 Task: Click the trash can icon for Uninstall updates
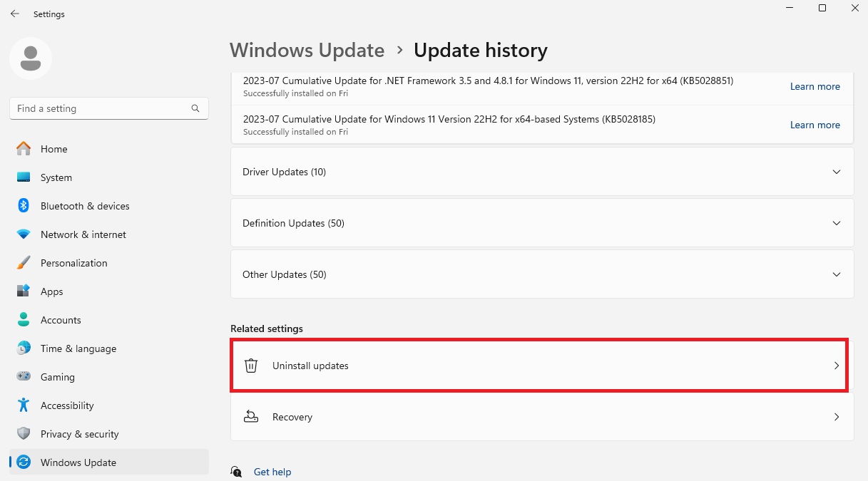[251, 366]
